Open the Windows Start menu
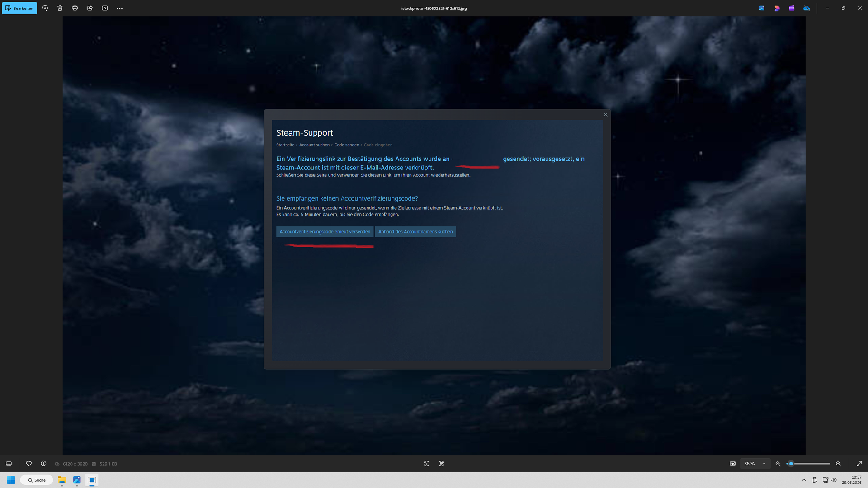868x488 pixels. tap(11, 480)
